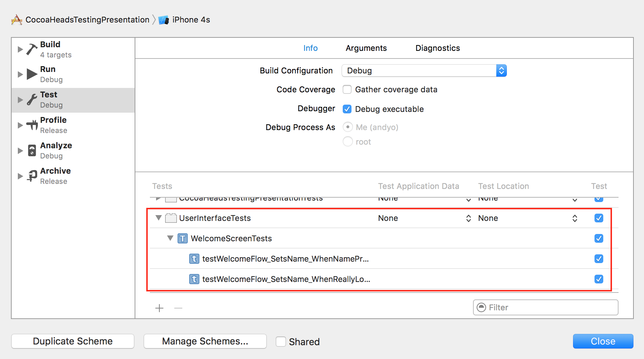Viewport: 644px width, 359px height.
Task: Select root radio button
Action: (348, 141)
